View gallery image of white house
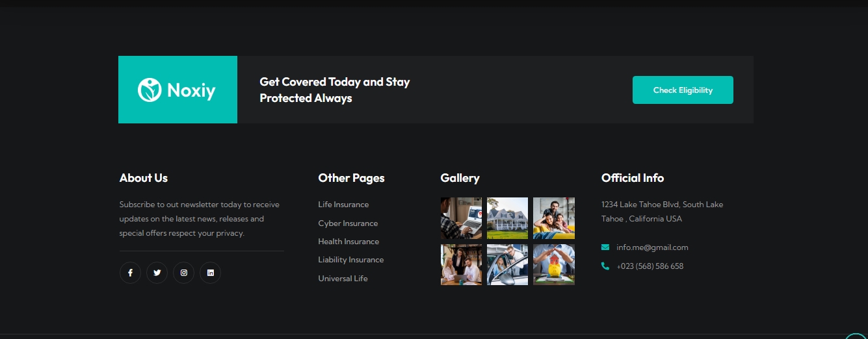868x339 pixels. pyautogui.click(x=507, y=218)
